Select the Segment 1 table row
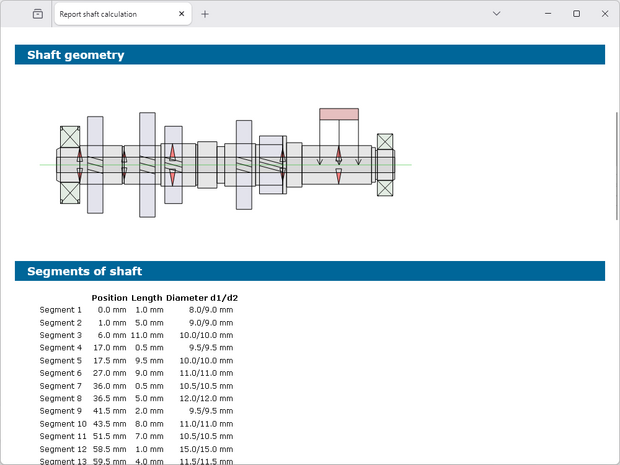This screenshot has width=620, height=465. click(x=60, y=310)
